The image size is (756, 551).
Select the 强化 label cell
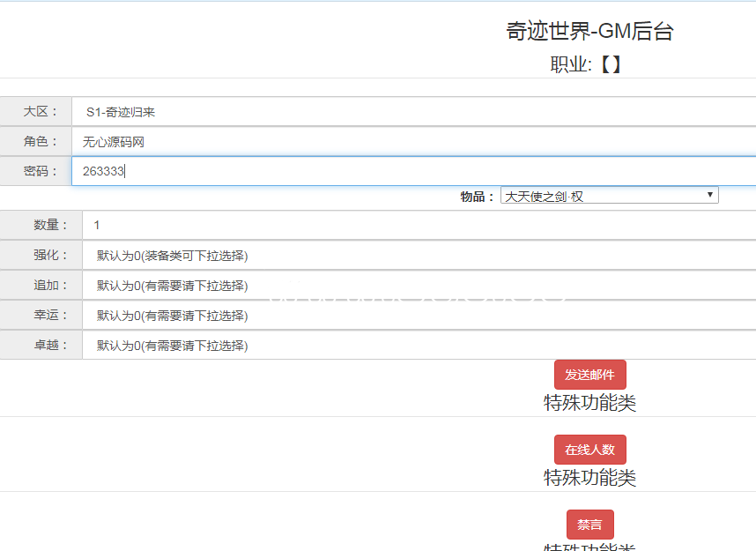(41, 256)
